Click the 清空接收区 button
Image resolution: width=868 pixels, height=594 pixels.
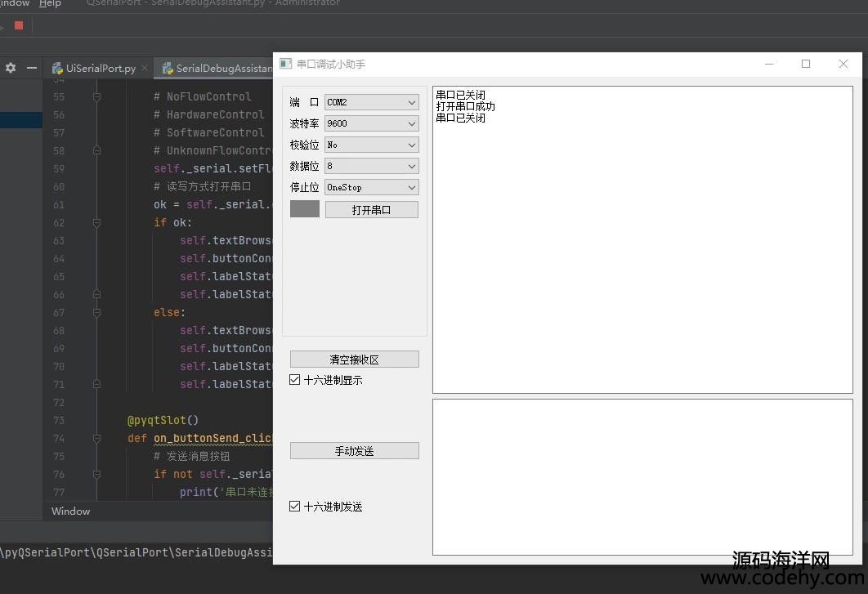(354, 360)
